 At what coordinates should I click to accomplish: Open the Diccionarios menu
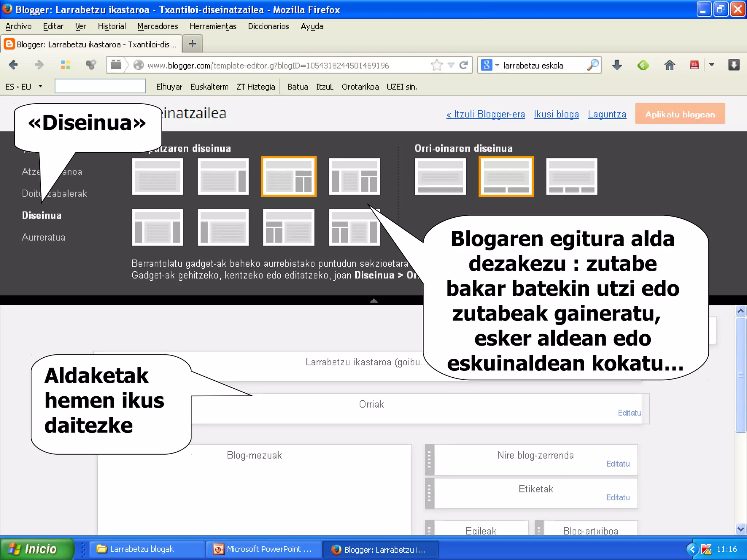[268, 26]
